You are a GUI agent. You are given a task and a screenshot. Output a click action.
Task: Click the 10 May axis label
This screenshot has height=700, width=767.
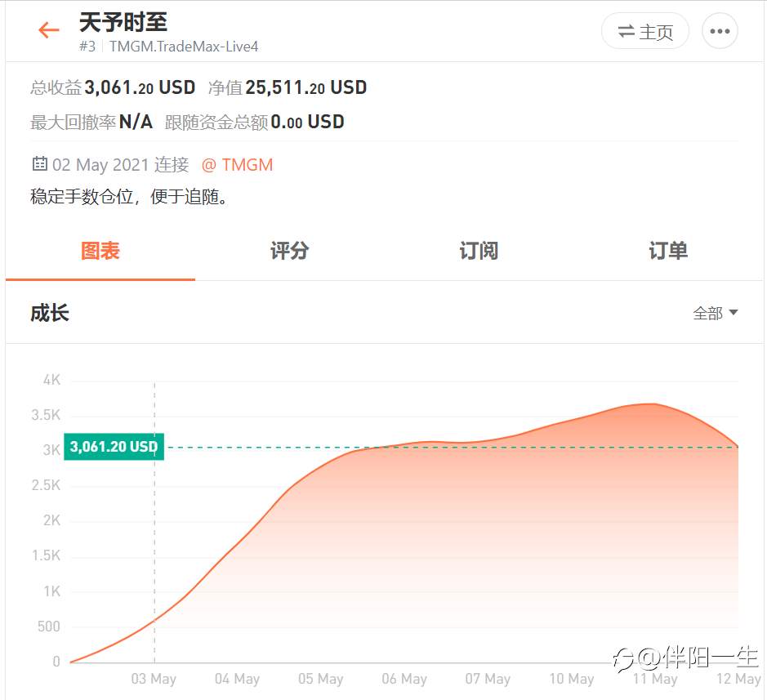[571, 679]
